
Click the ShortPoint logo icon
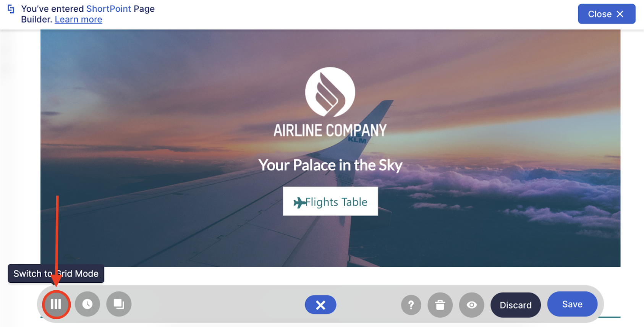[11, 9]
